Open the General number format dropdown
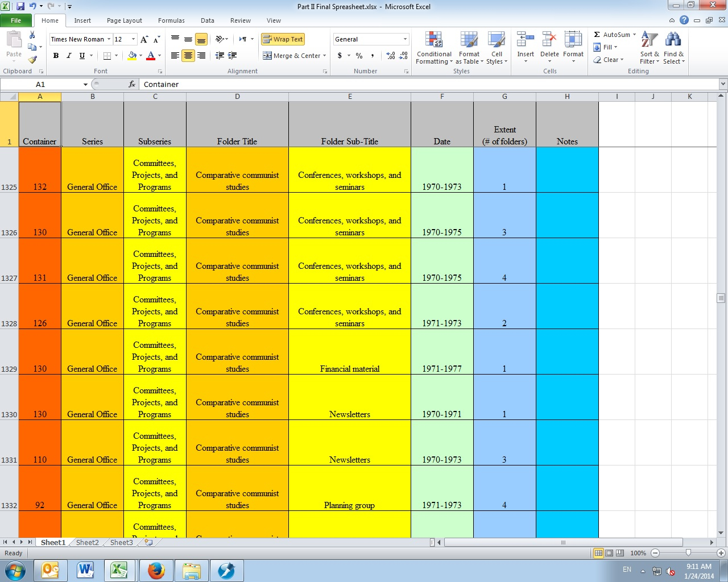This screenshot has height=582, width=728. (404, 39)
